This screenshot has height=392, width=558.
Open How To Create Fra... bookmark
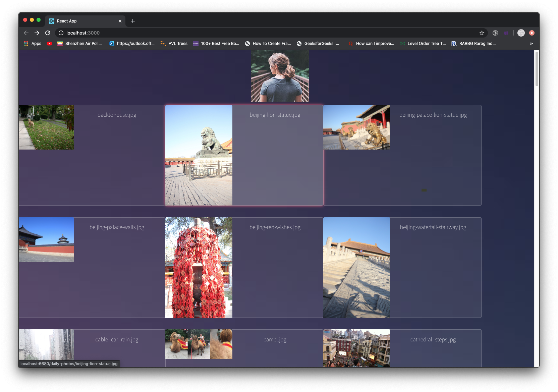(x=268, y=44)
